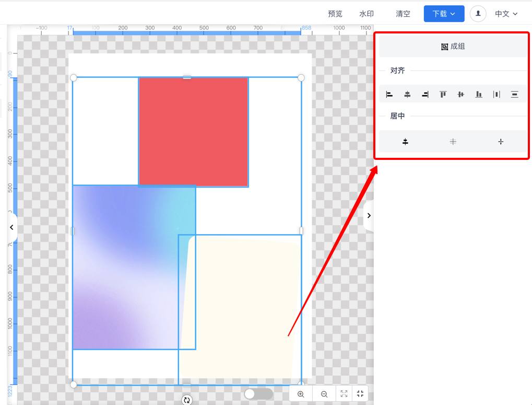Click the collapse-arrows zoom reset icon
The width and height of the screenshot is (532, 405).
(360, 394)
